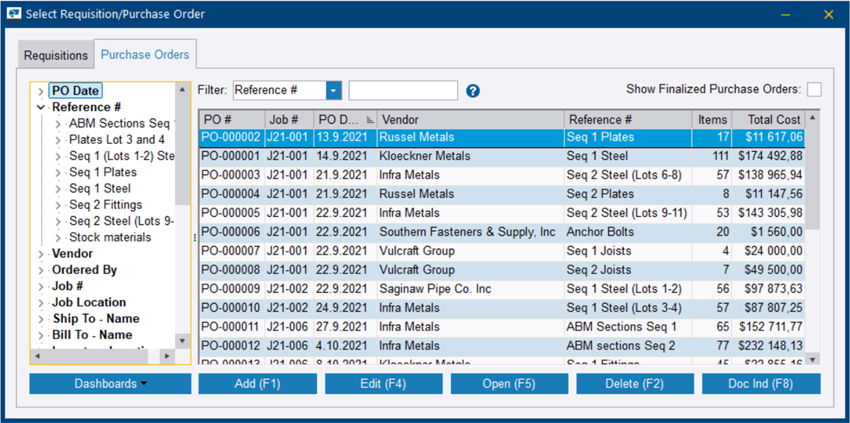850x423 pixels.
Task: Click the Add (F1) button
Action: [257, 384]
